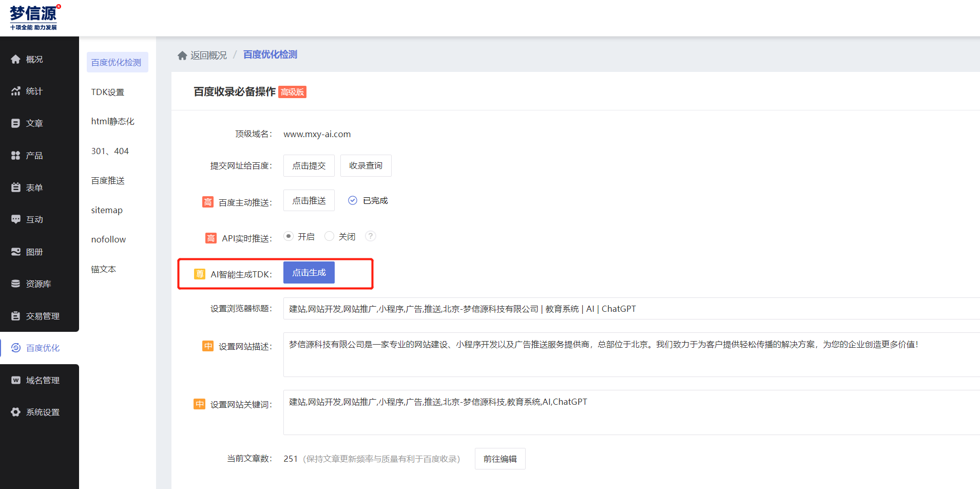Click the 系统设置 gear icon

coord(16,412)
